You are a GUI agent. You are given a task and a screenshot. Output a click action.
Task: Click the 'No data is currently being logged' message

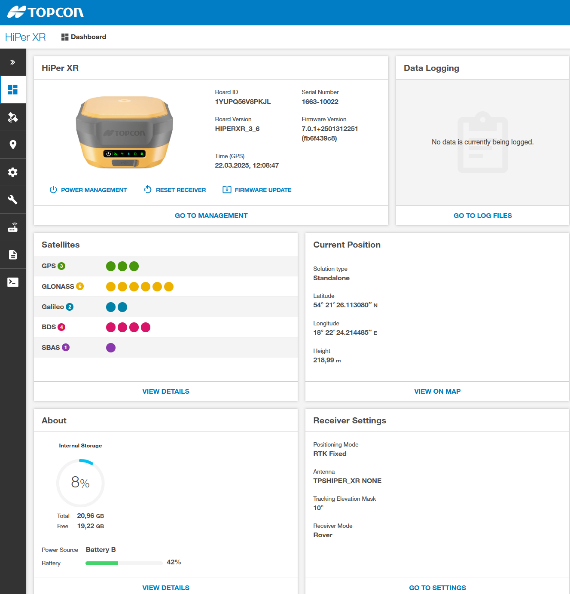point(483,142)
